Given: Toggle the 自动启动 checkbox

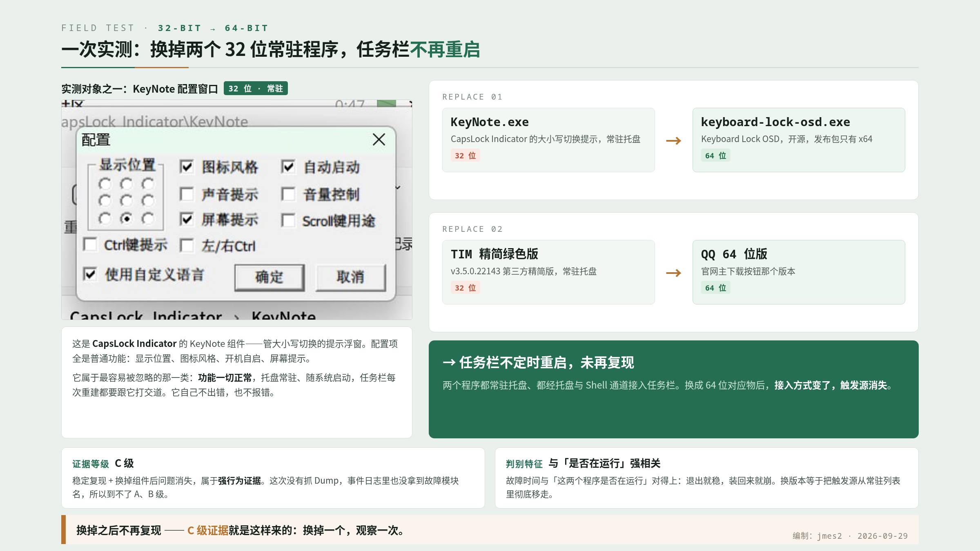Looking at the screenshot, I should [288, 167].
